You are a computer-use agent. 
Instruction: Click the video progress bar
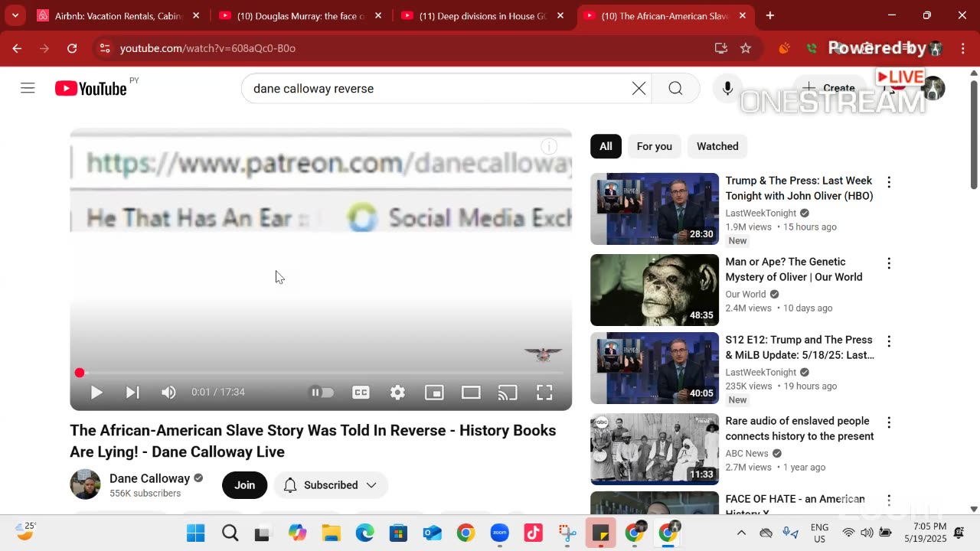(322, 373)
